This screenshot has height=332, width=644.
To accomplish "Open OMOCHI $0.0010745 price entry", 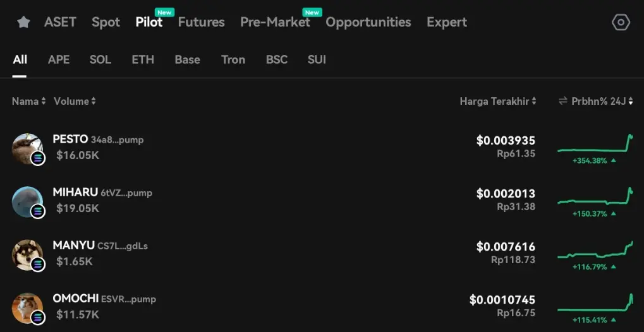I will click(502, 300).
